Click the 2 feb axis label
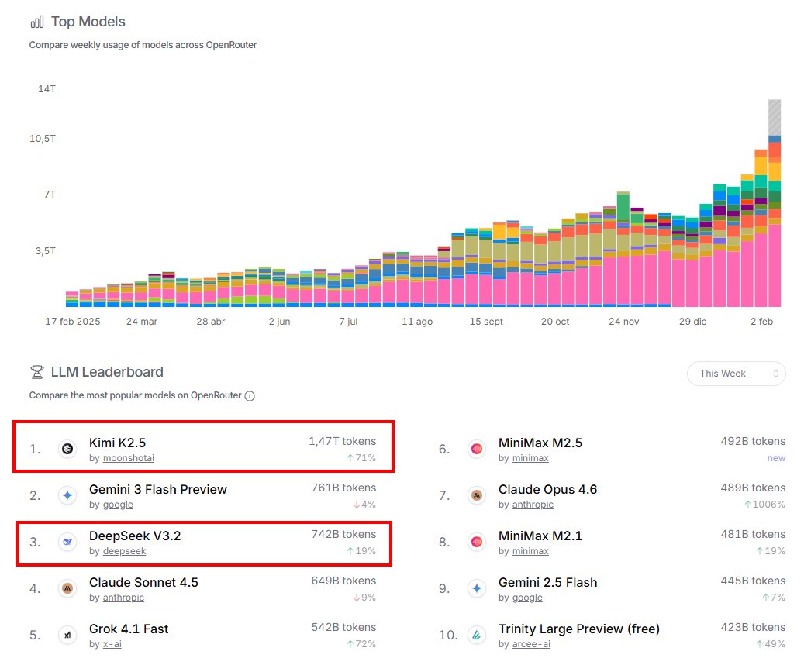The width and height of the screenshot is (811, 672). pyautogui.click(x=762, y=322)
